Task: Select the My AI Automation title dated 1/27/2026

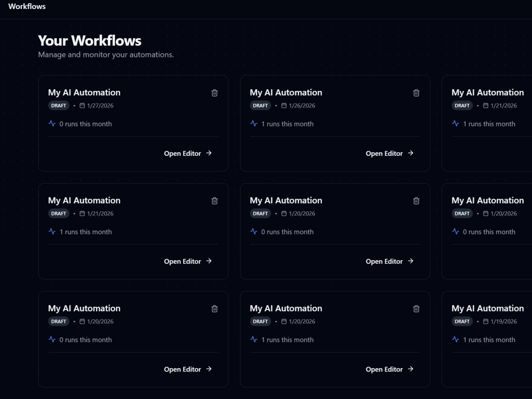Action: [84, 93]
